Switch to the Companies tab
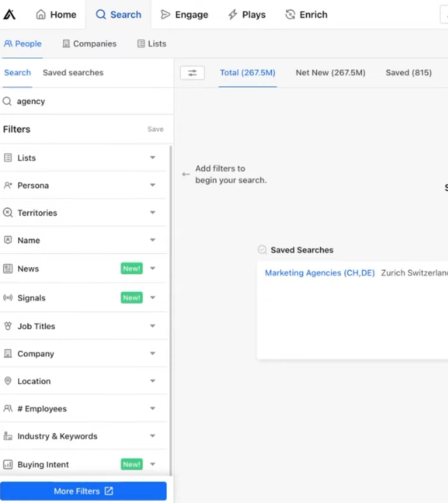Screen dimensions: 448x503 click(x=90, y=44)
